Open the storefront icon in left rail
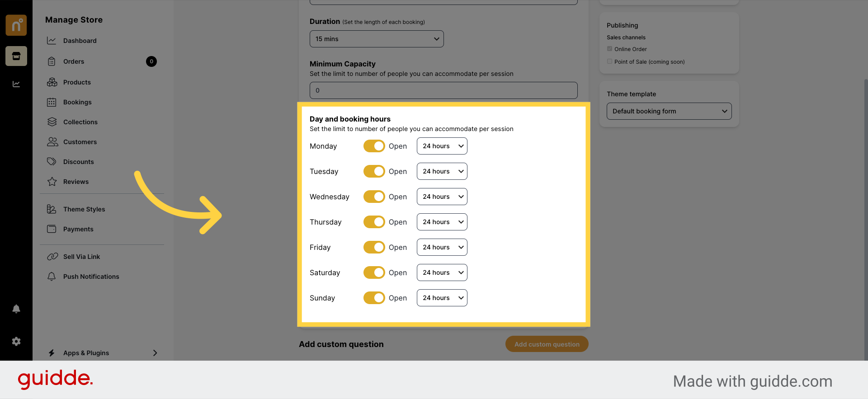 (16, 56)
